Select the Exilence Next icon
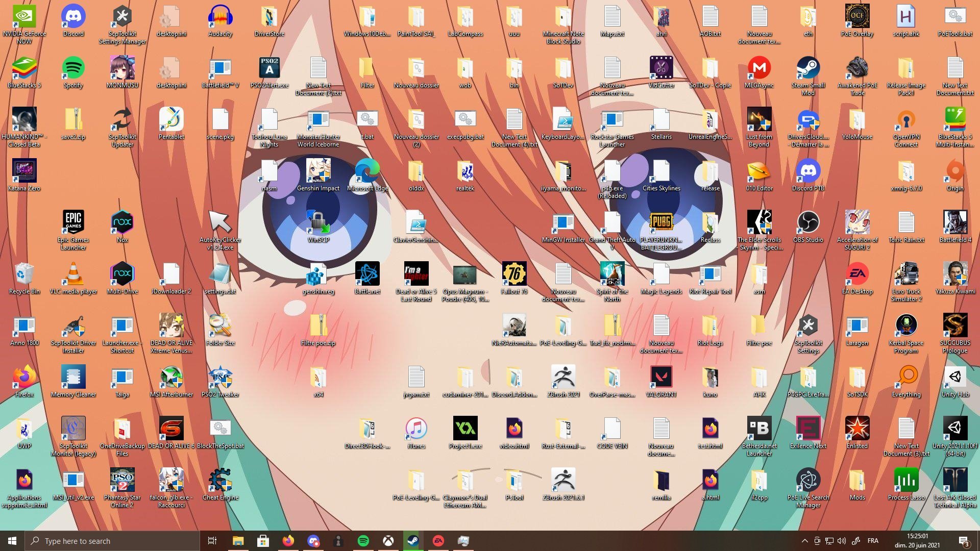 click(x=808, y=434)
